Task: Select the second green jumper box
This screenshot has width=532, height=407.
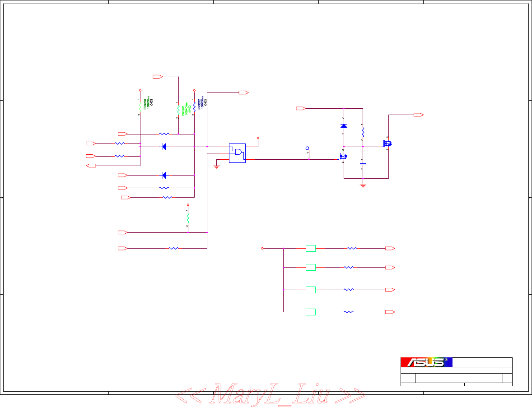Action: point(311,268)
